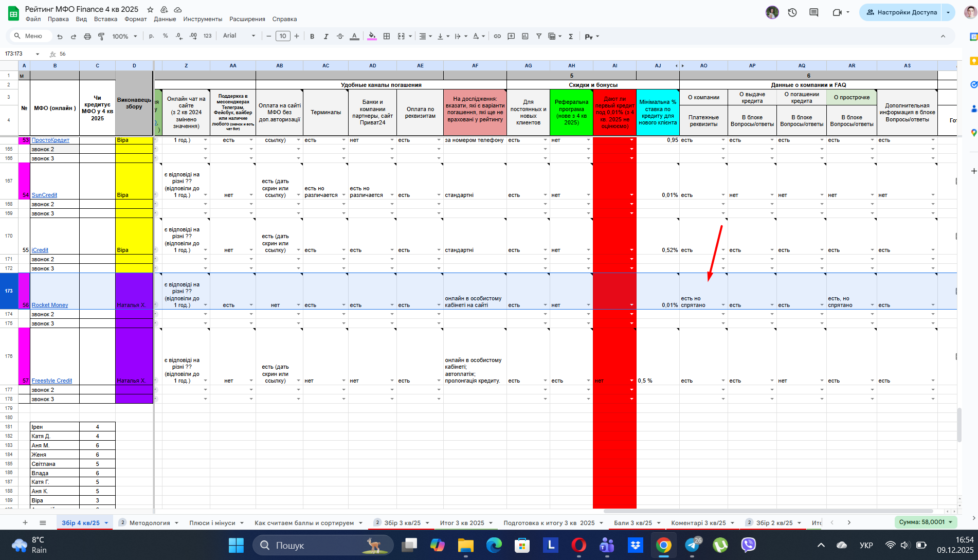Image resolution: width=978 pixels, height=560 pixels.
Task: Open the Rocket Money link
Action: pos(50,305)
